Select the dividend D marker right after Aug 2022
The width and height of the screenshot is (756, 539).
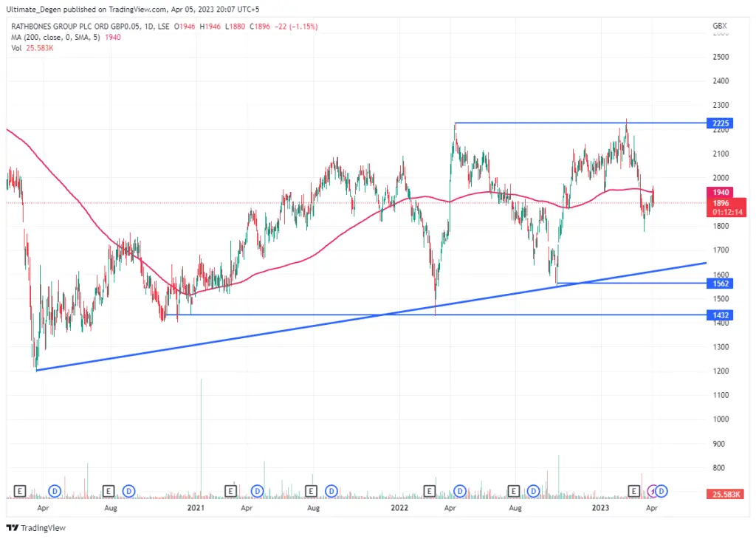coord(533,491)
